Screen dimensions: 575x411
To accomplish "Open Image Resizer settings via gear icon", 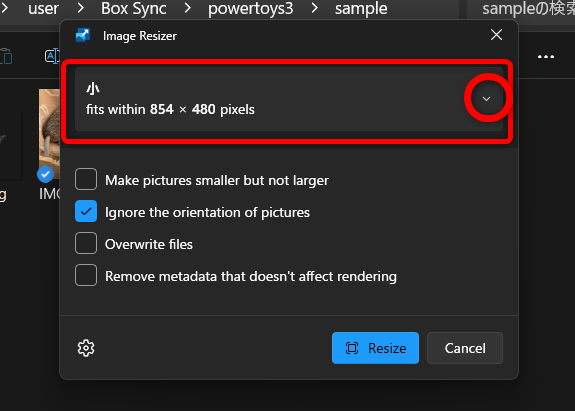I will click(x=86, y=348).
